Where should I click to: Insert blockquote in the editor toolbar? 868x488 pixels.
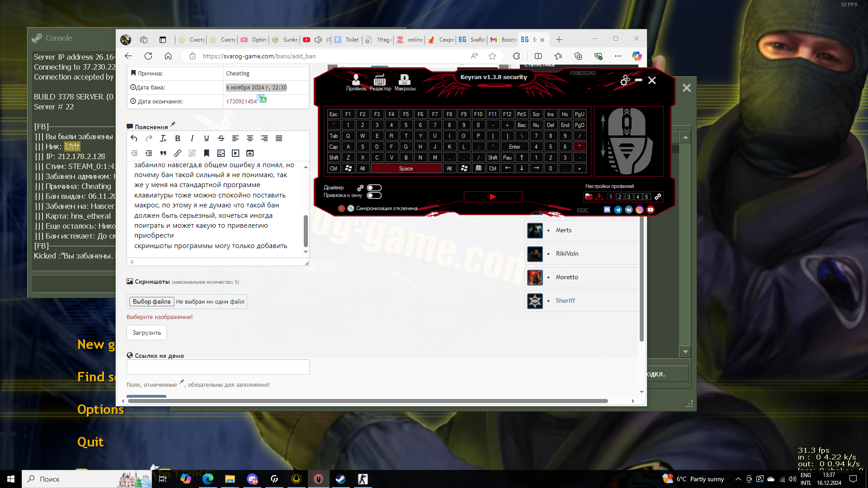click(x=163, y=153)
